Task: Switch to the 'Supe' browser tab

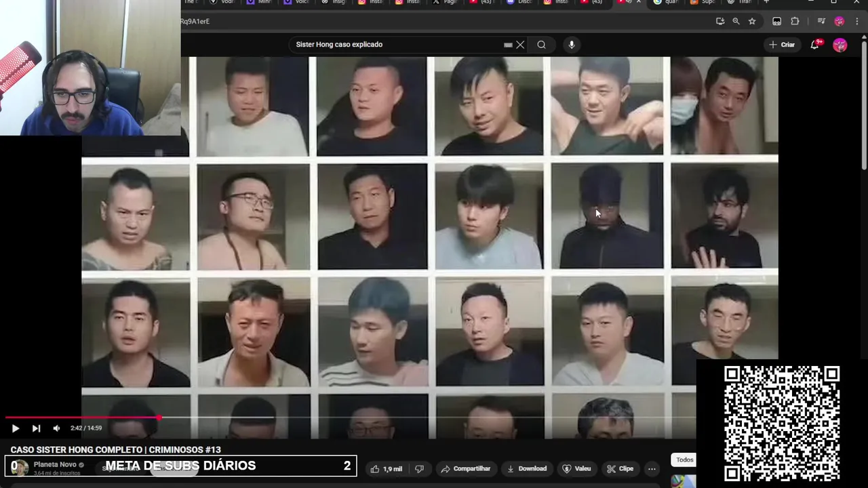Action: coord(703,2)
